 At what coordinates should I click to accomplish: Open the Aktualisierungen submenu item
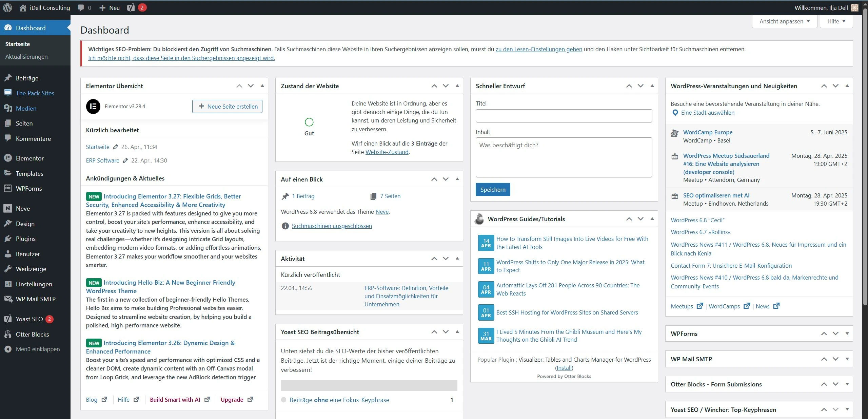[26, 57]
